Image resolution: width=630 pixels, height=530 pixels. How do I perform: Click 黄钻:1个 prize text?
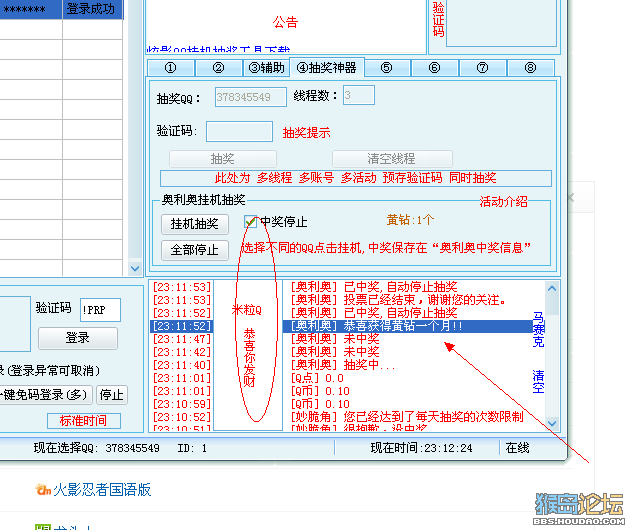410,220
